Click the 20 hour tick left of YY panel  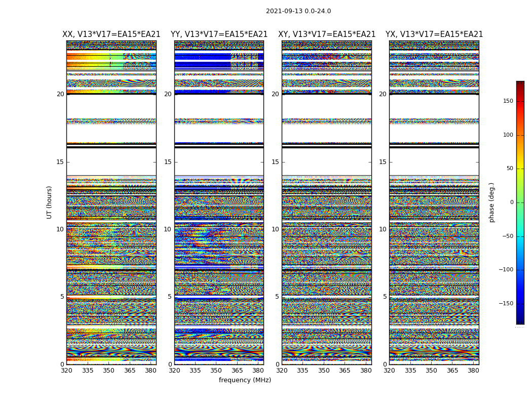point(168,94)
